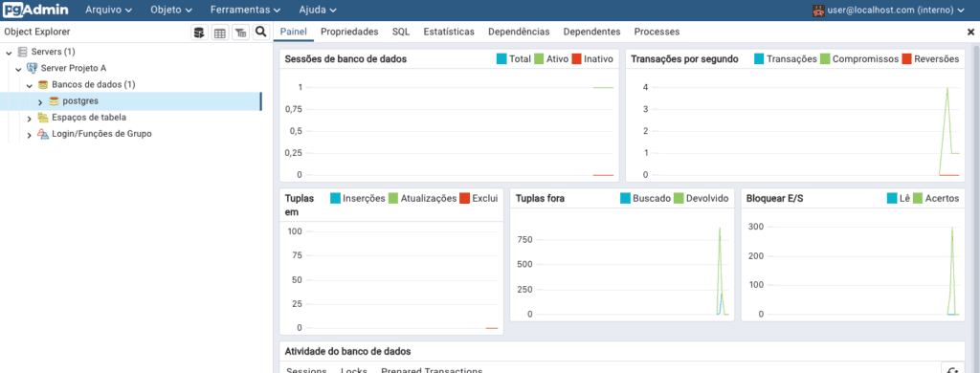Click the Acertos legend color swatch
Viewport: 980px width, 373px height.
(918, 198)
